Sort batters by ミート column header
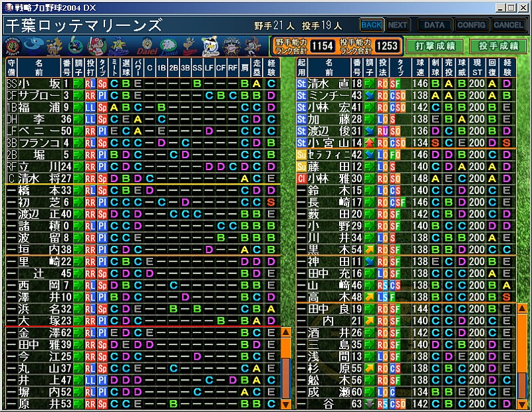532x412 pixels. pyautogui.click(x=114, y=68)
